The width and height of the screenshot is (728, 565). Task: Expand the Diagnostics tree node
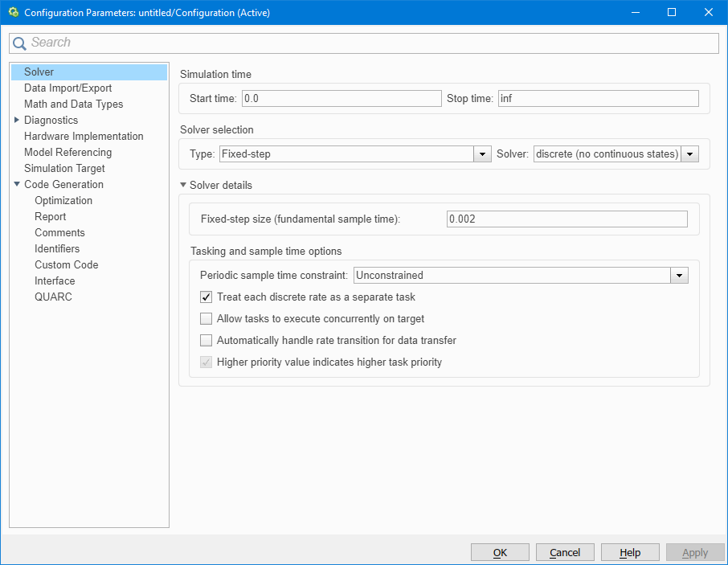tap(17, 121)
